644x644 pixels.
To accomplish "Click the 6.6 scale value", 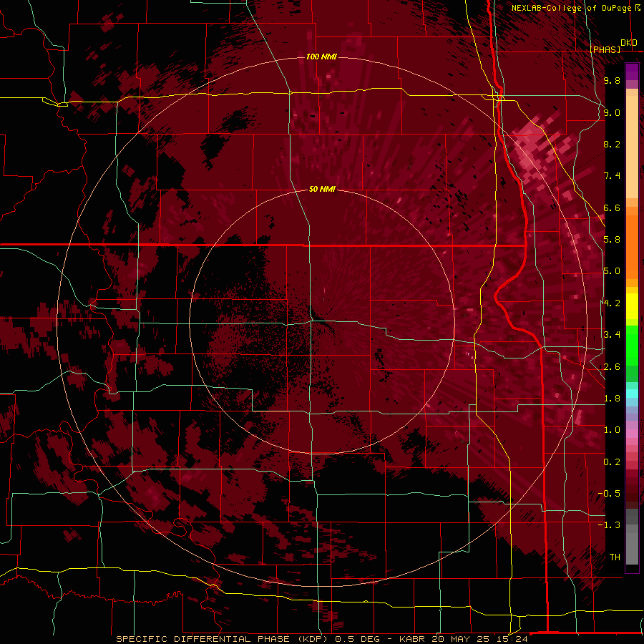I will click(612, 208).
